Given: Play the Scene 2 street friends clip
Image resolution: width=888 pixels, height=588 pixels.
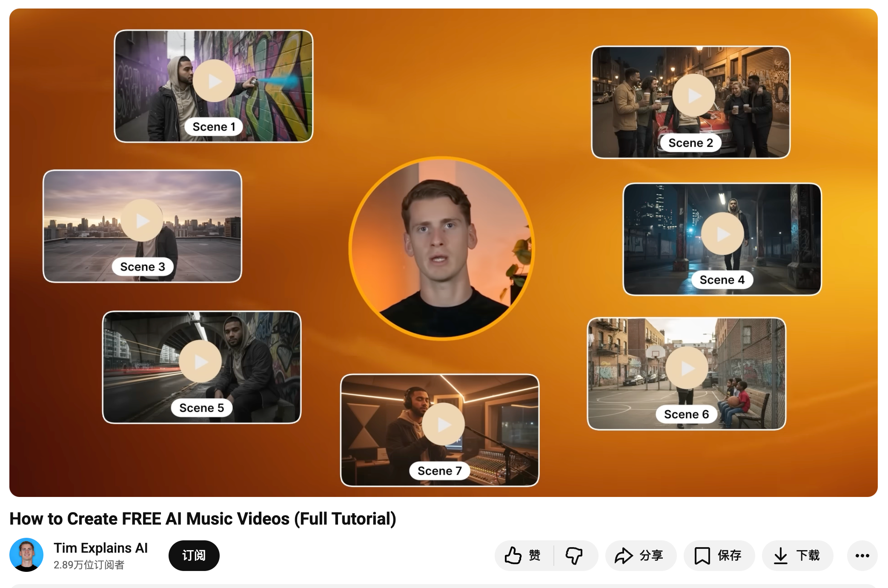Looking at the screenshot, I should click(693, 95).
